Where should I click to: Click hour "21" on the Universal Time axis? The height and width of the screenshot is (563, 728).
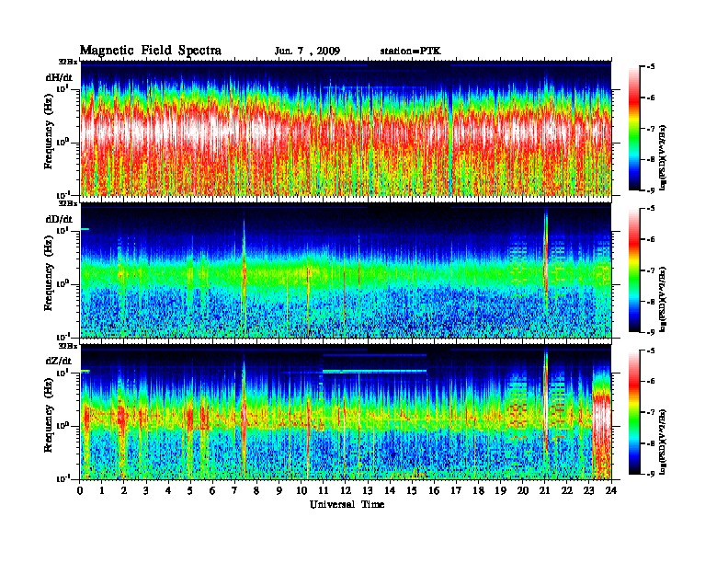(544, 490)
